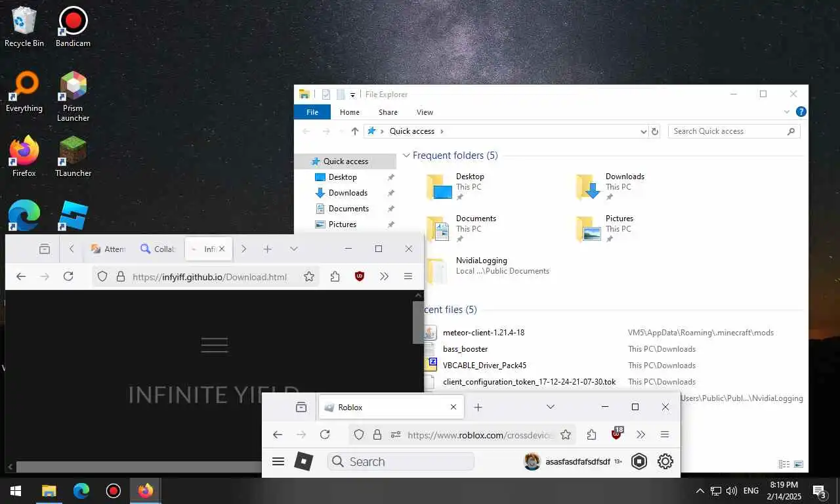This screenshot has height=504, width=840.
Task: Switch File Explorer to large icons view
Action: 799,464
